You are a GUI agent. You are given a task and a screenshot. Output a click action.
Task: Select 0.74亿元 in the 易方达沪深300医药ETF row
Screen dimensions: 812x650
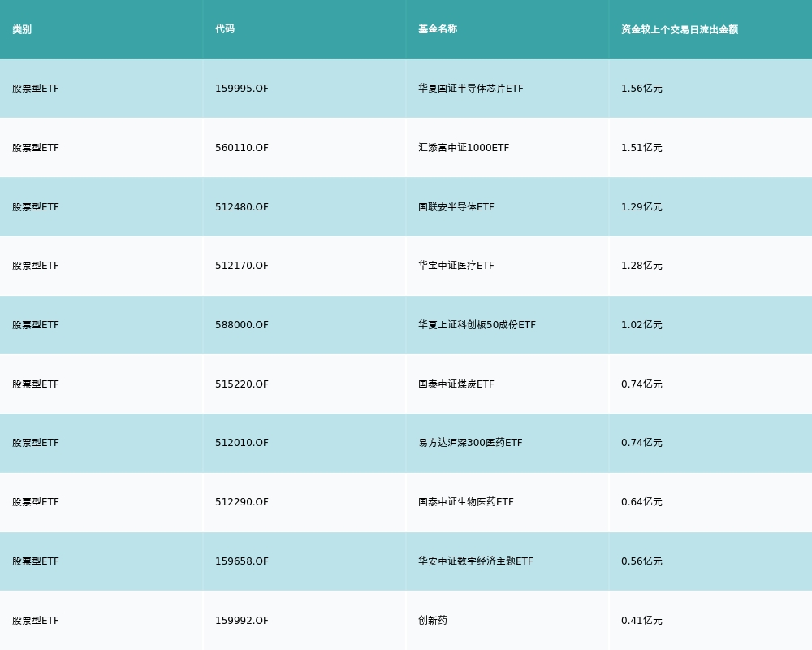pos(641,443)
